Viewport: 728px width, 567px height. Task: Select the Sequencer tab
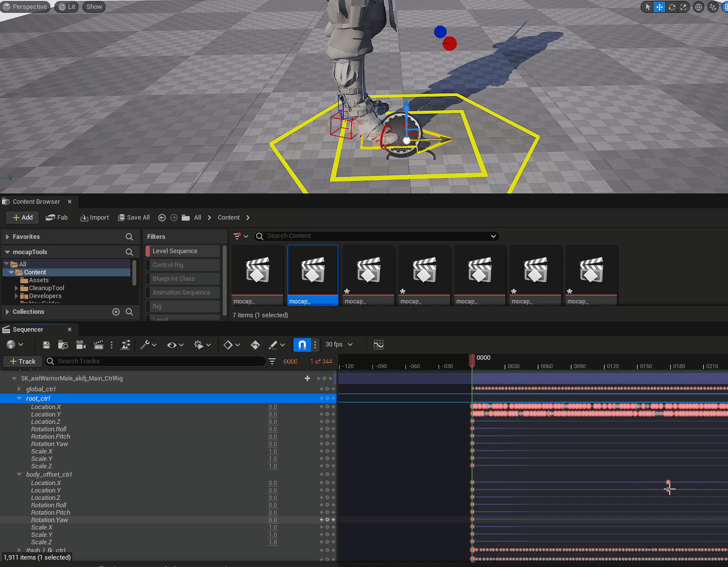28,330
